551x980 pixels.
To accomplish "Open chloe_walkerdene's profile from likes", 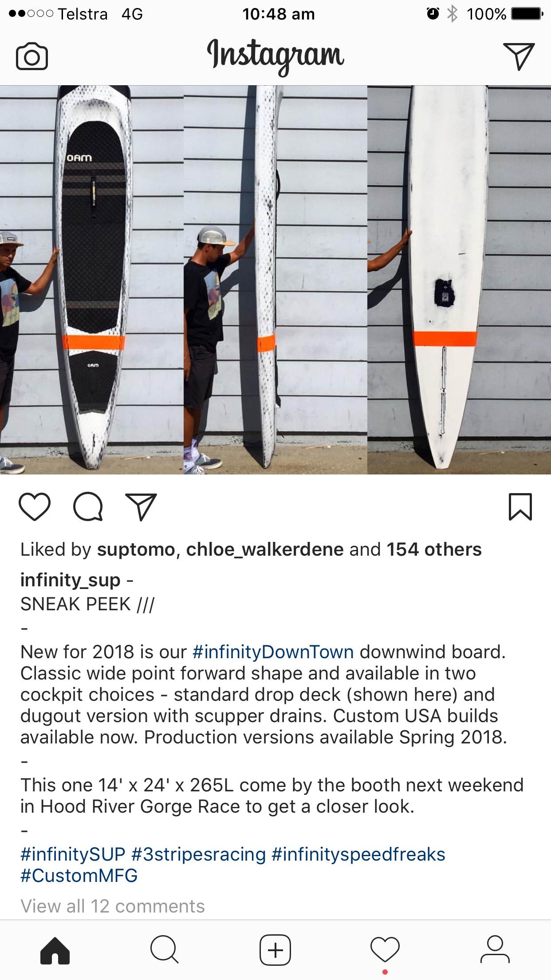I will 265,550.
